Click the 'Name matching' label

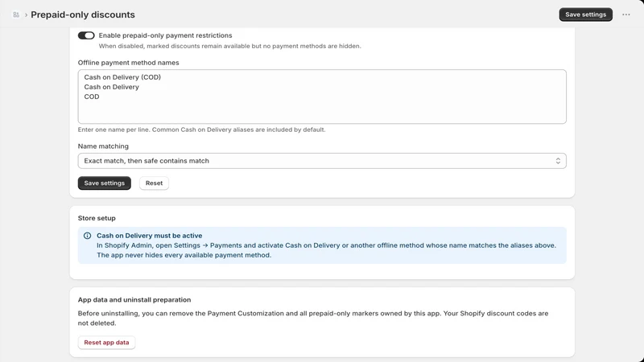point(103,146)
